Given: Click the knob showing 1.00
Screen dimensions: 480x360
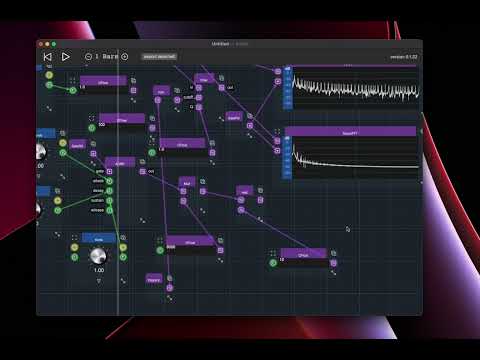Looking at the screenshot, I should (x=98, y=256).
